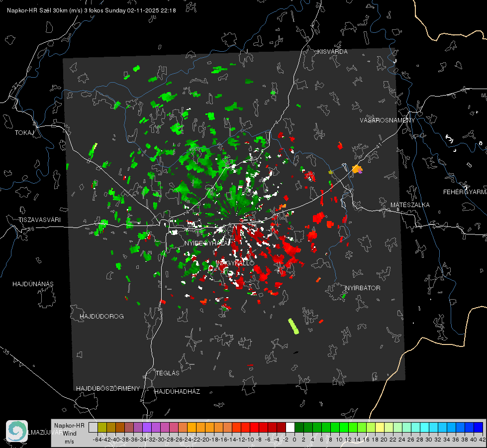The image size is (487, 448).
Task: Pick the white swatch left of 0
Action: click(x=290, y=427)
